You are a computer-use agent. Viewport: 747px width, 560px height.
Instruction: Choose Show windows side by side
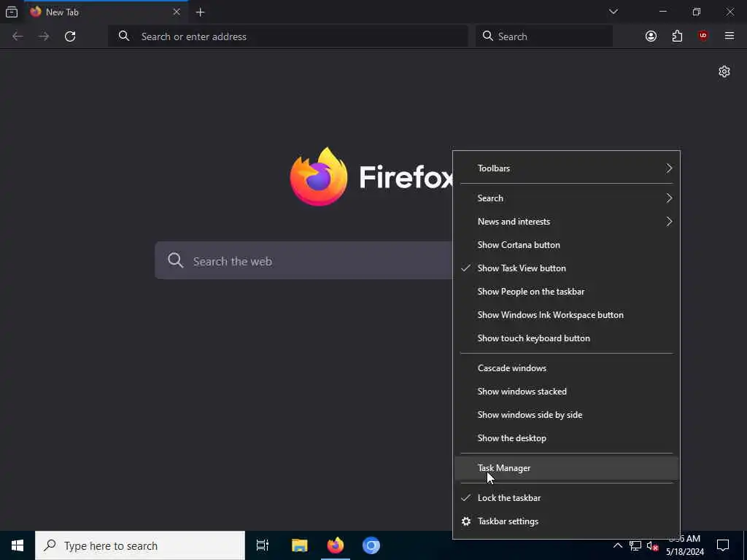click(x=566, y=415)
